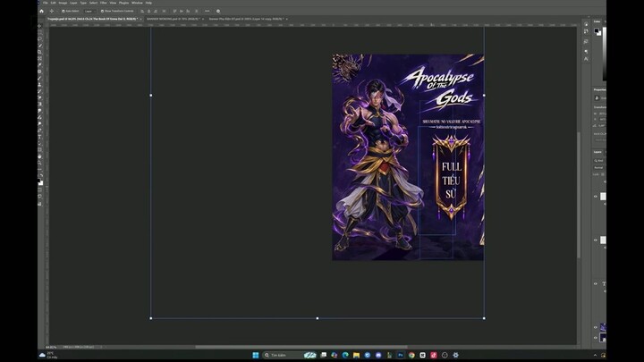Click the Align Bottom Edges icon
The width and height of the screenshot is (644, 362).
[x=188, y=11]
